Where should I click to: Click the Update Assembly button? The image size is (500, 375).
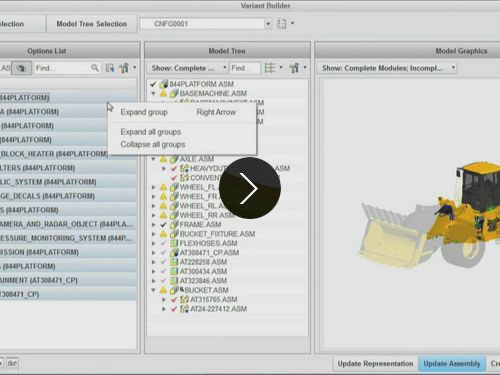452,364
